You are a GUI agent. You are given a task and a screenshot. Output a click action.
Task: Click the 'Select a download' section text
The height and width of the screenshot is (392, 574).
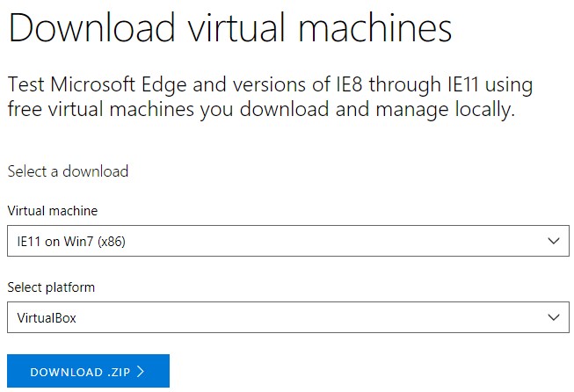point(68,171)
